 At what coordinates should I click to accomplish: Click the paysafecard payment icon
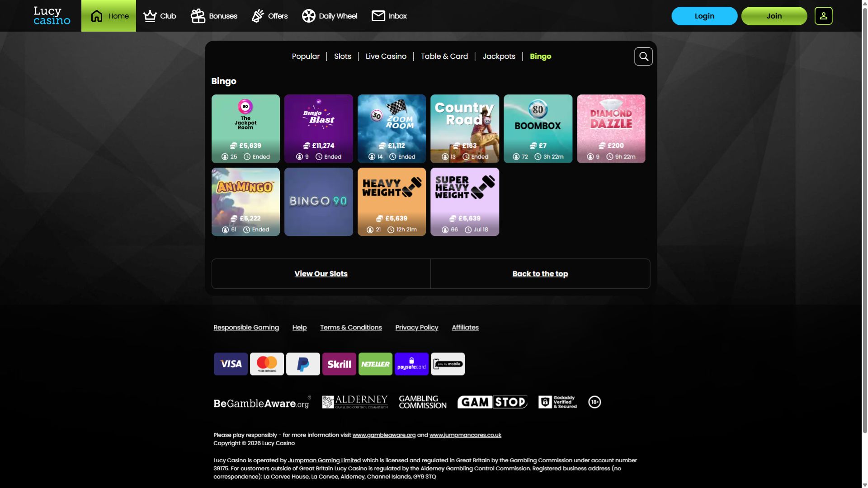click(411, 364)
